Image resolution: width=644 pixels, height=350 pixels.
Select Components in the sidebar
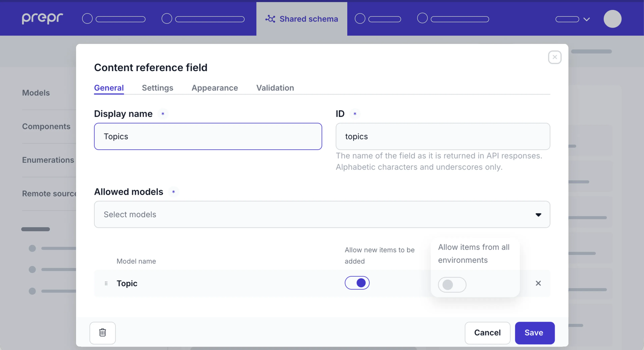(46, 126)
